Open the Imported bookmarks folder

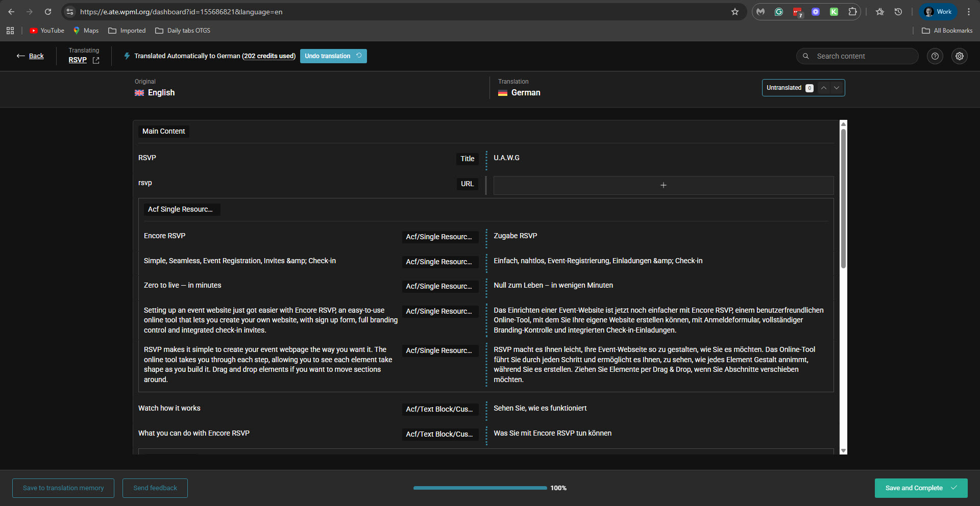coord(127,31)
